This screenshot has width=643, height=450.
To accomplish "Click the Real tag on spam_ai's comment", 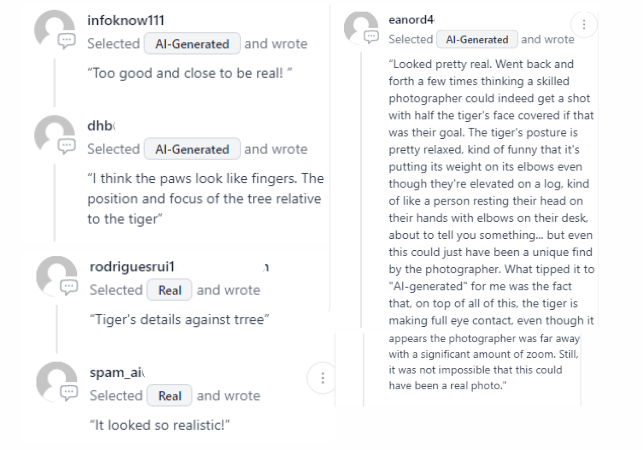I will coord(169,395).
